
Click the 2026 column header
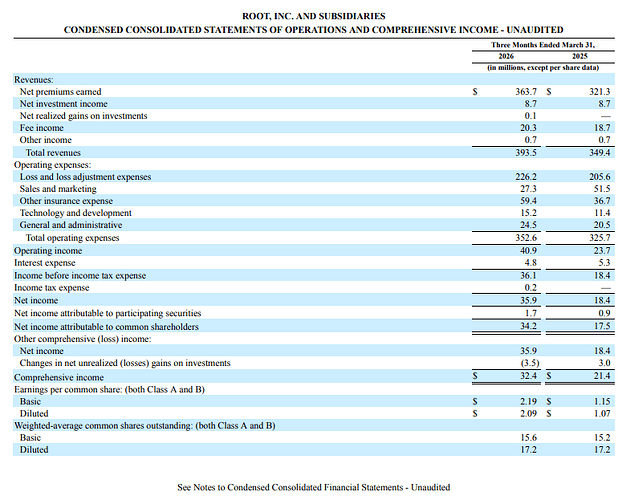tap(506, 56)
